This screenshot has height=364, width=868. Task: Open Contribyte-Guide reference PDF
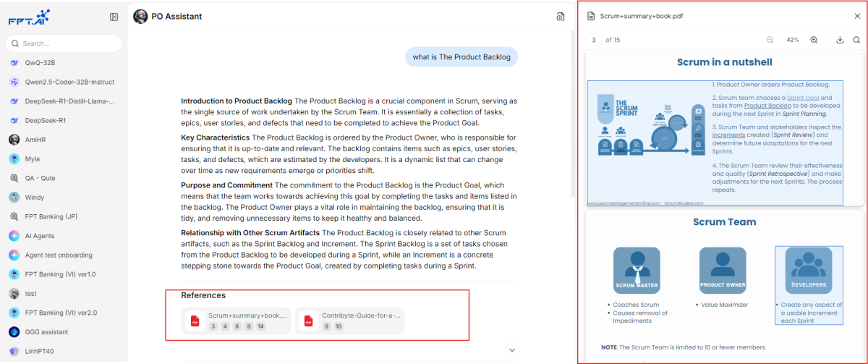[x=350, y=321]
